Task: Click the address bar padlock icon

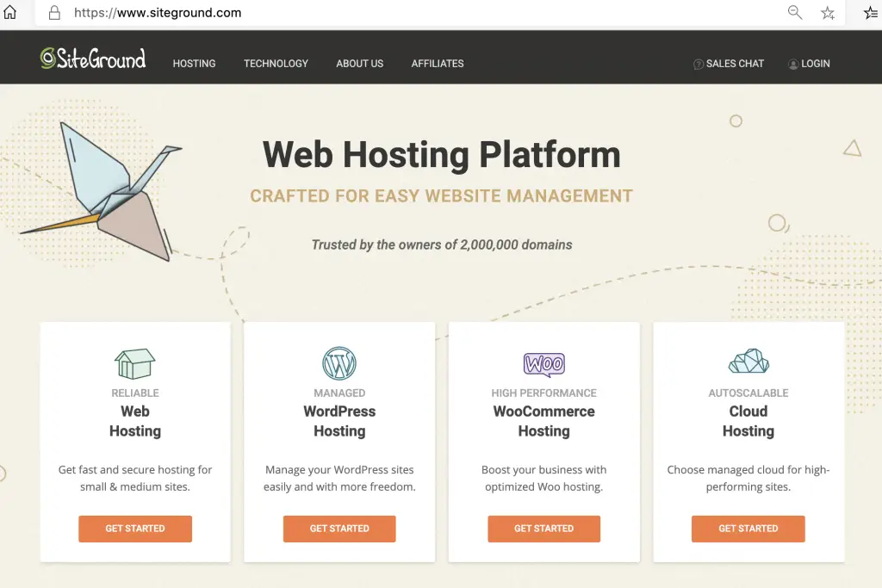Action: (x=54, y=13)
